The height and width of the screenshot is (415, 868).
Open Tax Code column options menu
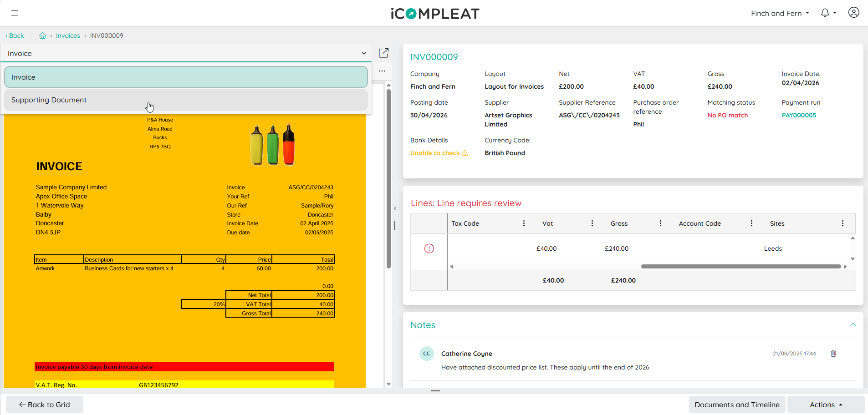coord(524,223)
